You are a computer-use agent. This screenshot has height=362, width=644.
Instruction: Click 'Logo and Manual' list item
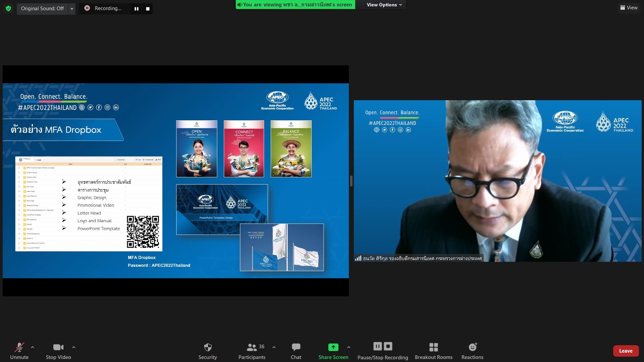click(x=95, y=221)
